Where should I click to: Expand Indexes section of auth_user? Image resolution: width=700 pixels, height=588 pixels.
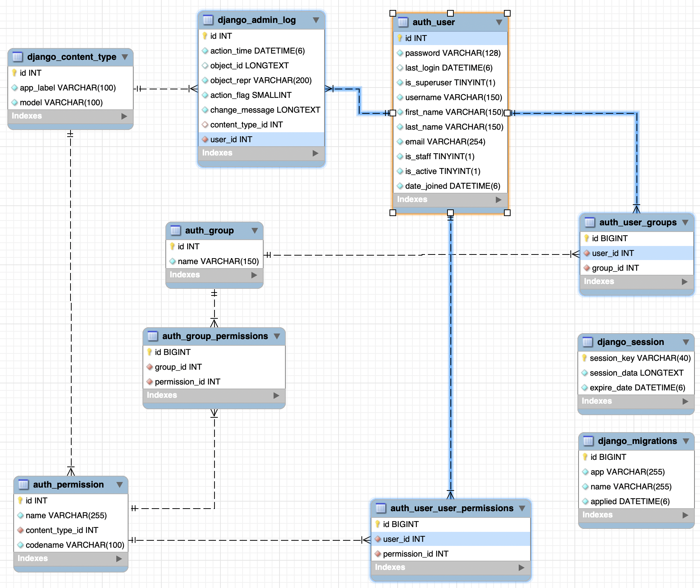coord(498,199)
